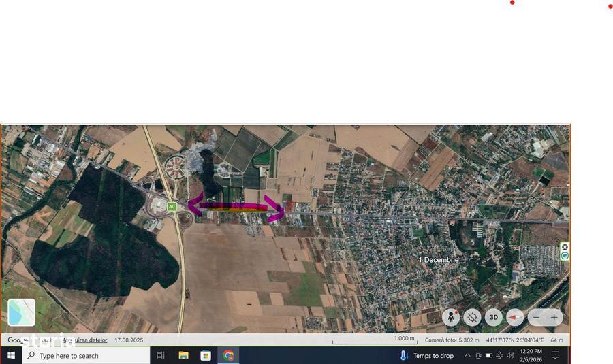Viewport: 613px width, 364px height.
Task: Click the Meet Now tray icon
Action: [478, 355]
